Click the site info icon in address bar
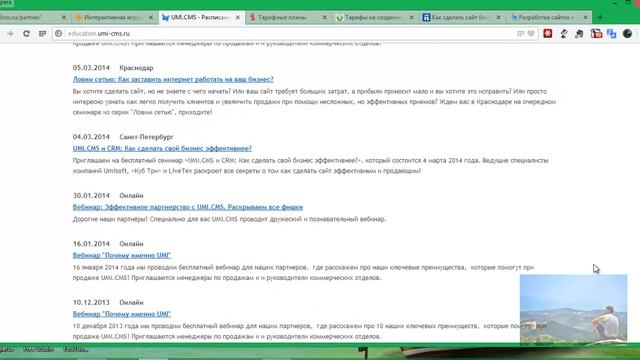 click(x=58, y=33)
